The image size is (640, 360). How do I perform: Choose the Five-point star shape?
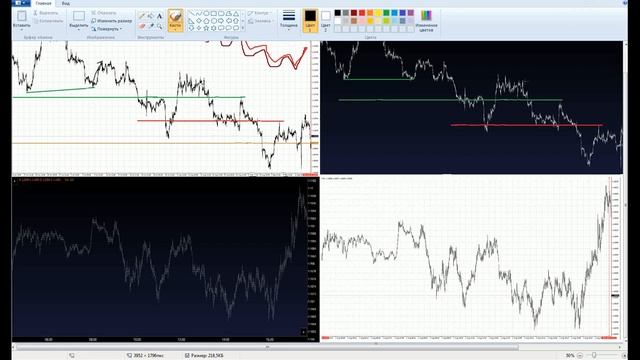pos(206,28)
